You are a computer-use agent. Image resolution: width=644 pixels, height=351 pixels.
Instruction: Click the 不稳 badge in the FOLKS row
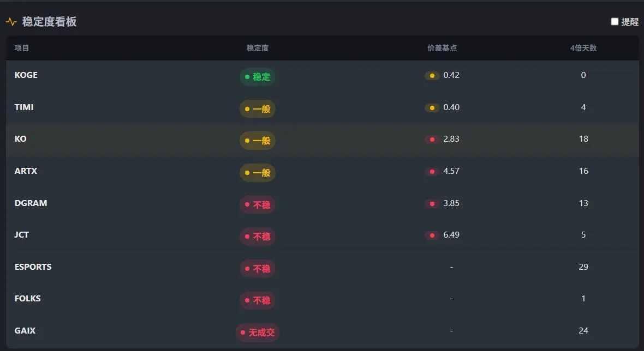point(258,300)
